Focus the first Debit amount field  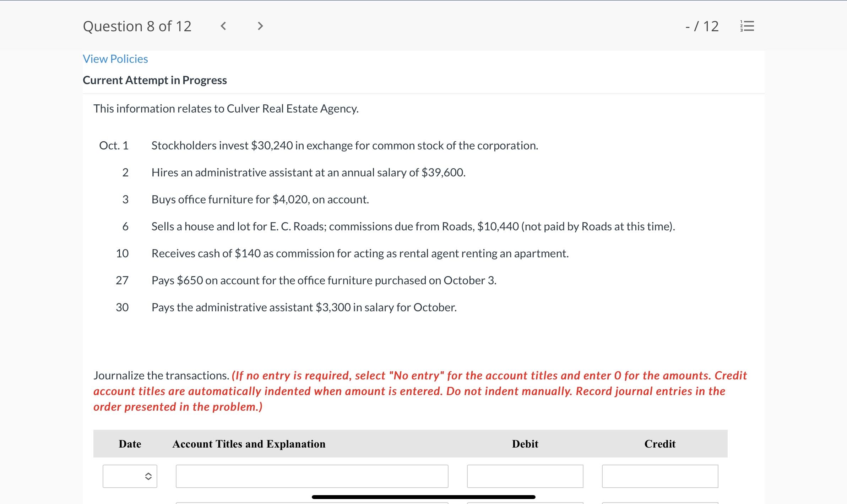click(525, 476)
